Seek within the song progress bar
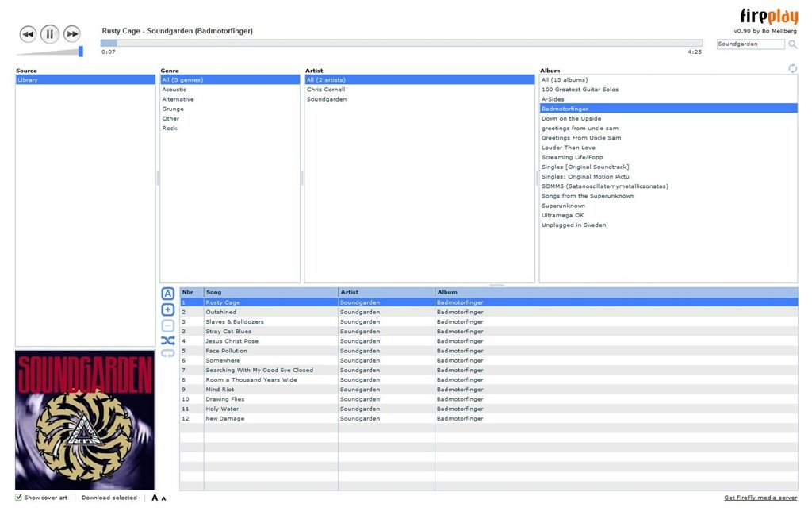This screenshot has width=812, height=515. pos(401,43)
